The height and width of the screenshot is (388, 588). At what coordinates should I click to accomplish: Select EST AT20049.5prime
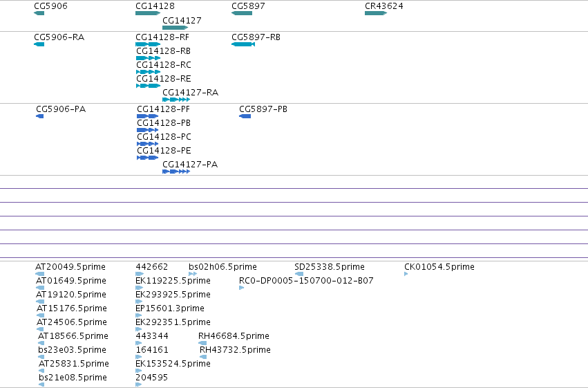click(40, 274)
